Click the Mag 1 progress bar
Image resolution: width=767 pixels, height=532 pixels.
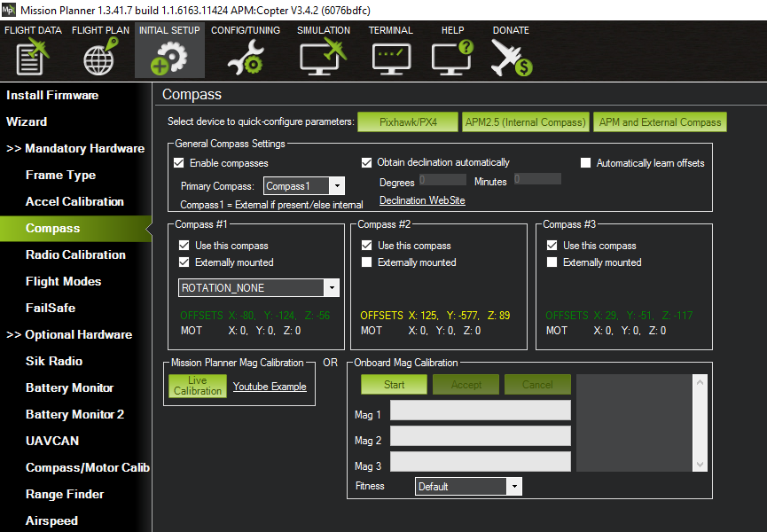(x=481, y=411)
